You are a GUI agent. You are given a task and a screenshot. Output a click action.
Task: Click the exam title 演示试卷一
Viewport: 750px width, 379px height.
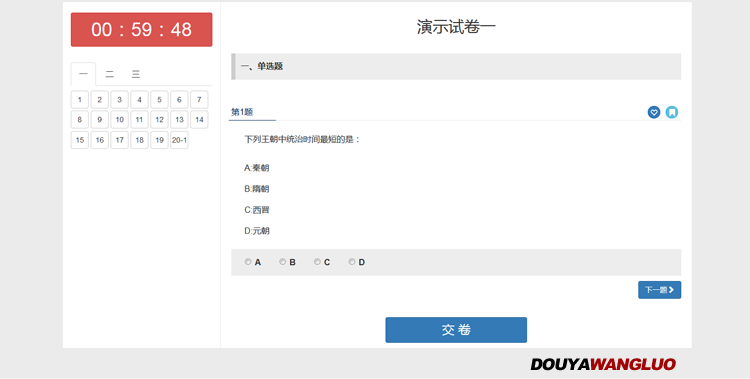456,27
